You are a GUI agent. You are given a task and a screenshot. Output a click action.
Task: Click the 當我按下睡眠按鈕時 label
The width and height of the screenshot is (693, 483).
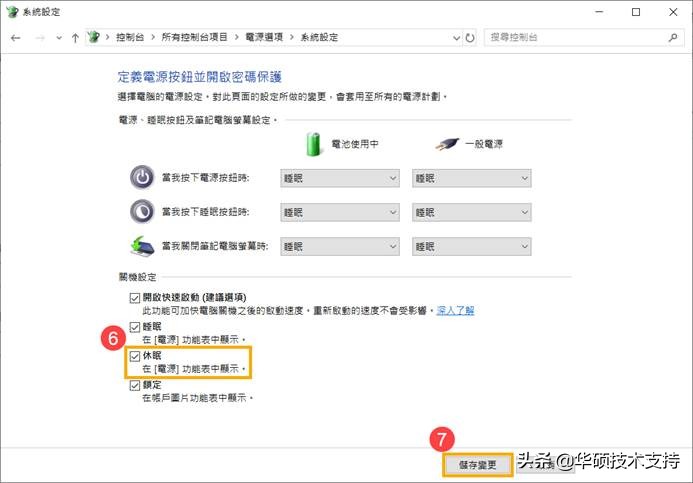pyautogui.click(x=206, y=212)
